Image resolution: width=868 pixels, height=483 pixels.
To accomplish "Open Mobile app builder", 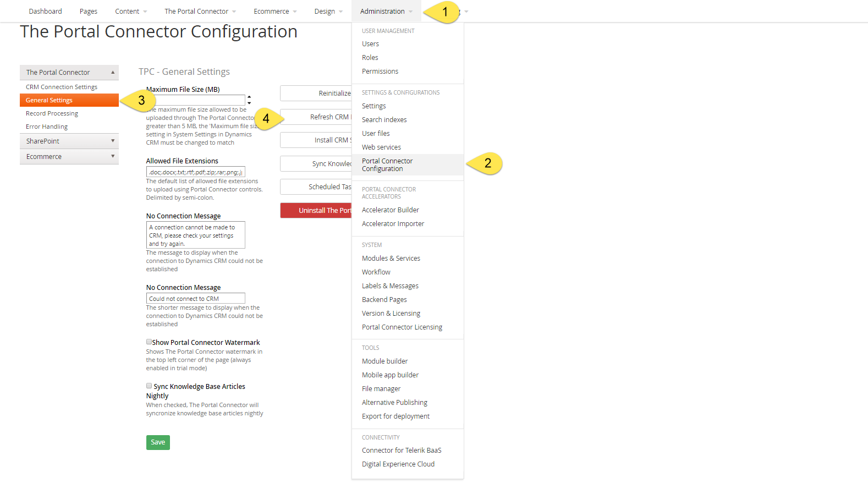I will pos(390,375).
